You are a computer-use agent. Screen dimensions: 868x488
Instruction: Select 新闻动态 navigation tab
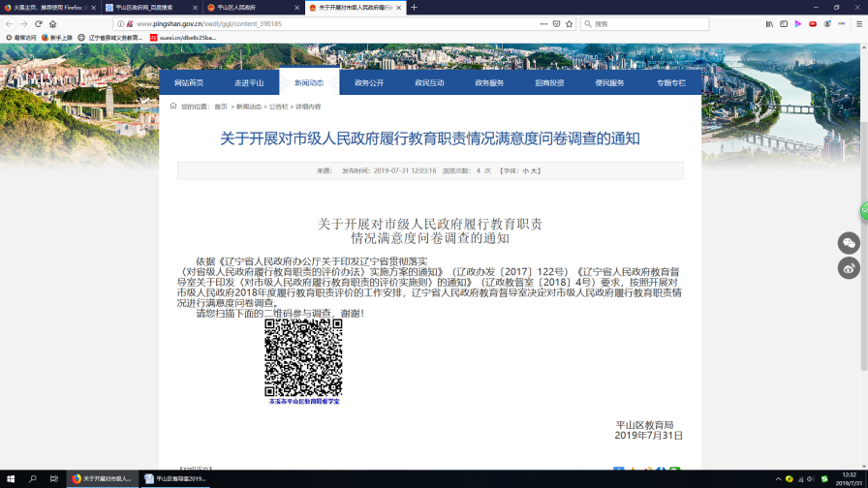pos(309,83)
